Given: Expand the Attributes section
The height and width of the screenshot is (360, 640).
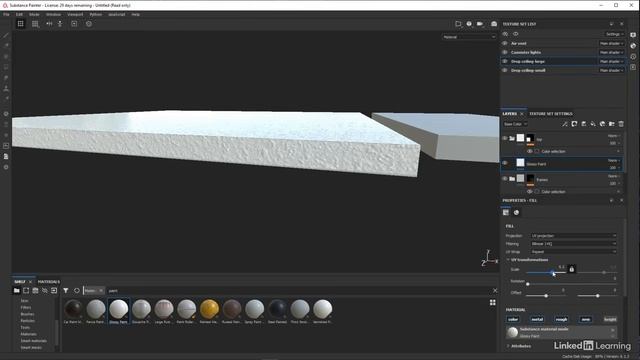Looking at the screenshot, I should pos(508,346).
